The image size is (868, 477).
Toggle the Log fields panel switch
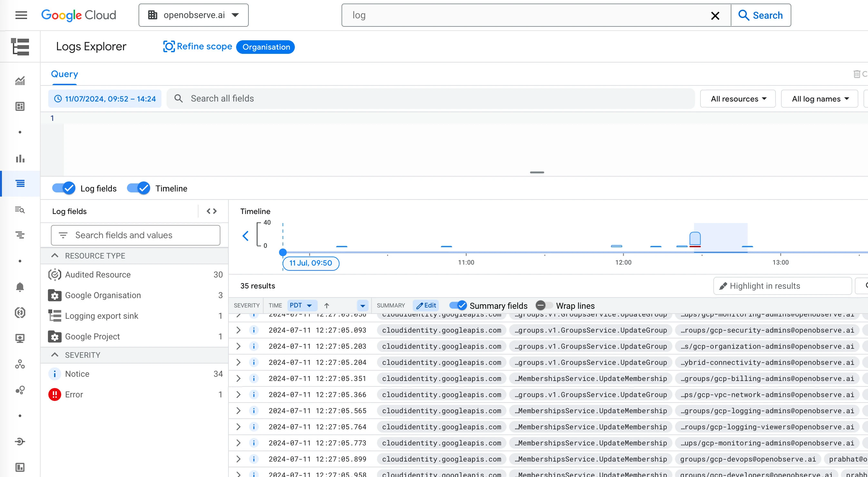coord(63,188)
